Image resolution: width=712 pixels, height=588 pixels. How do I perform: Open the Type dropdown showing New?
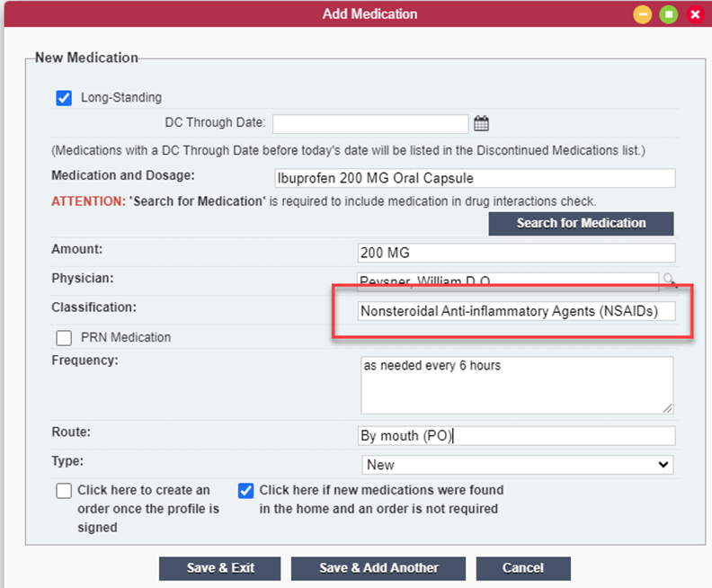(517, 465)
